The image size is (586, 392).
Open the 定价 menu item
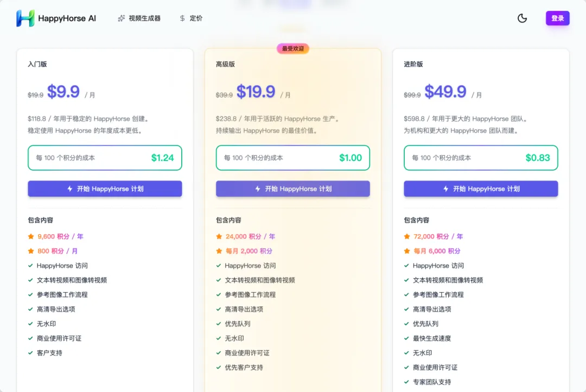[x=190, y=18]
